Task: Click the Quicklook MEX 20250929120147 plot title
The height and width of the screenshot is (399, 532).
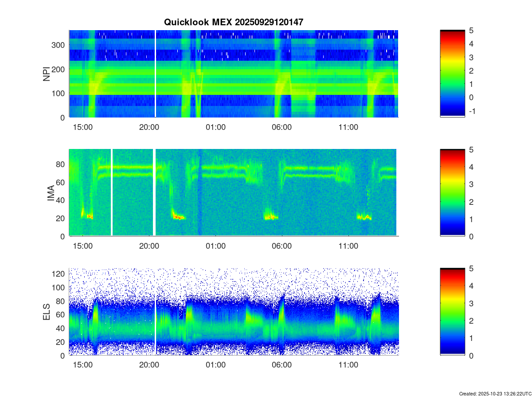Action: [233, 22]
